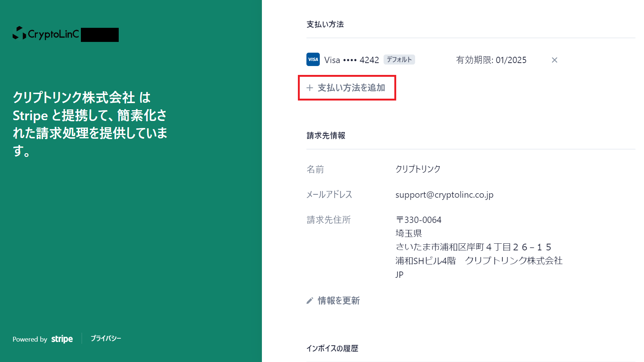The image size is (644, 362).
Task: Open the プライバシー privacy link
Action: (106, 338)
